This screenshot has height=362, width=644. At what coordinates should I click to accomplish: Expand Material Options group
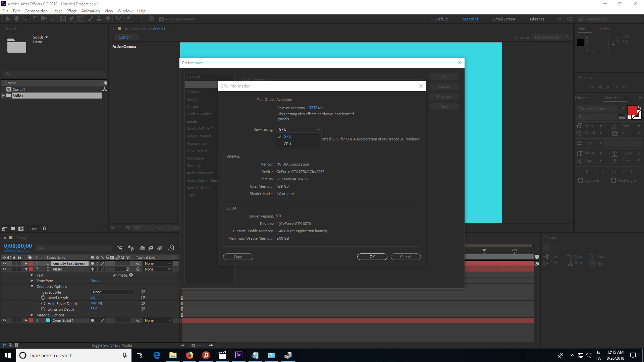(32, 315)
